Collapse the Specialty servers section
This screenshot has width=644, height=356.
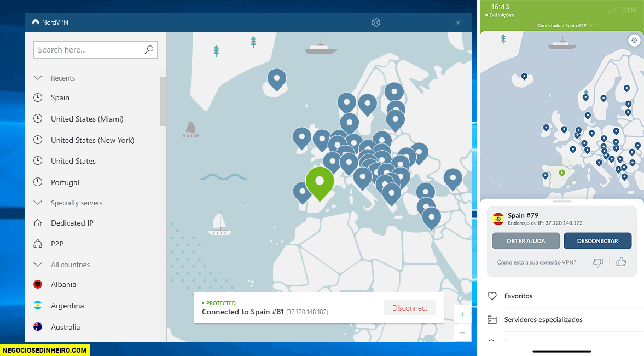pyautogui.click(x=38, y=203)
